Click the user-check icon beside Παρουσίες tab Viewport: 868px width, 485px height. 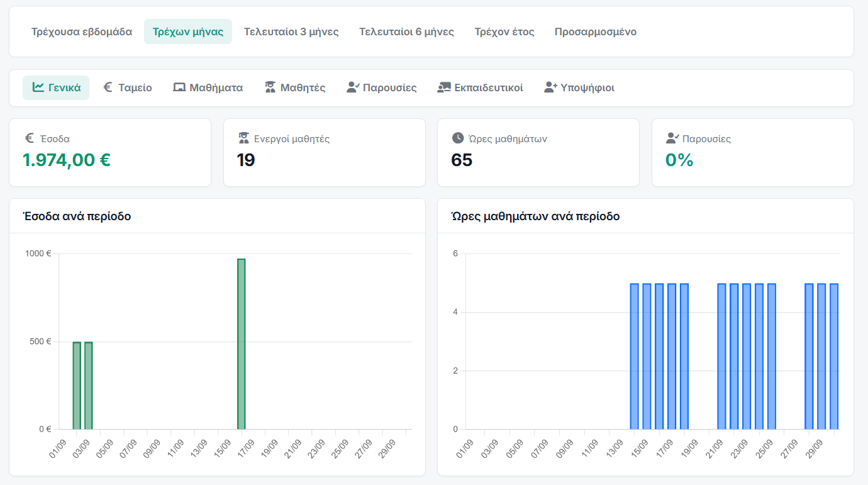tap(353, 87)
